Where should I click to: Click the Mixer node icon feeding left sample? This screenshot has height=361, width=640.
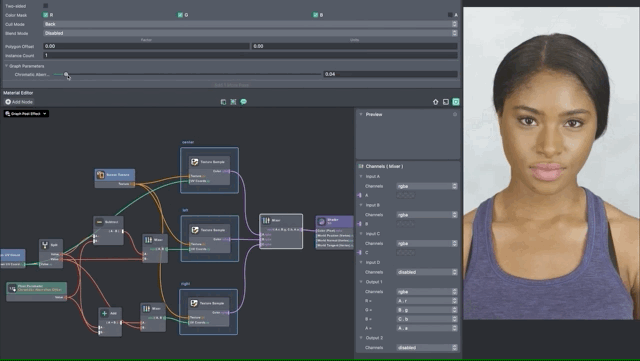click(x=148, y=240)
